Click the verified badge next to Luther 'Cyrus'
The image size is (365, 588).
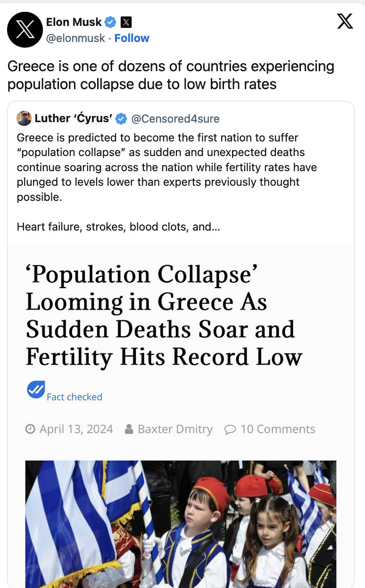click(x=121, y=119)
